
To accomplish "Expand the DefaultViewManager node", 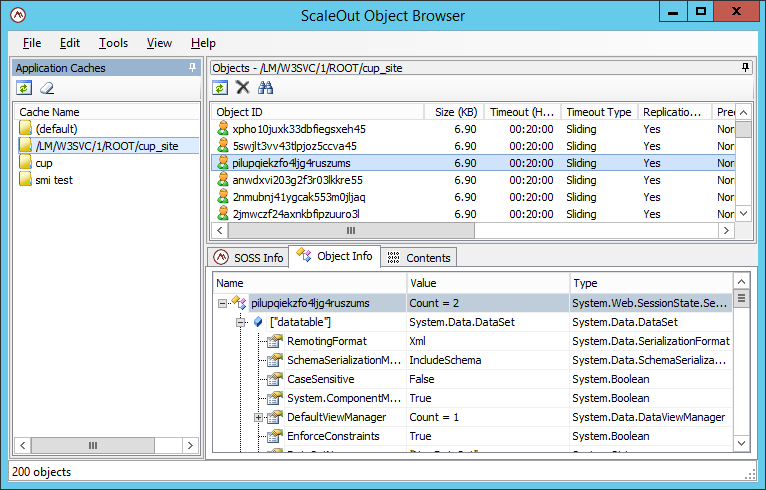I will 258,417.
